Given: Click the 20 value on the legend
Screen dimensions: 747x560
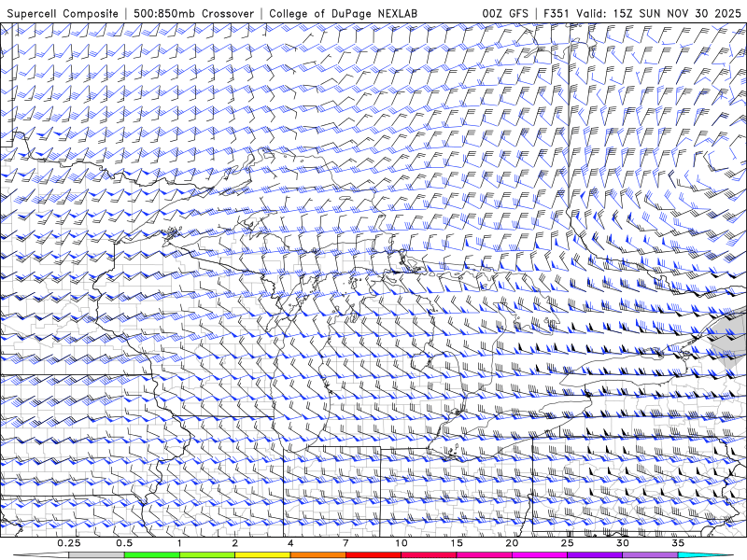Looking at the screenshot, I should point(512,543).
